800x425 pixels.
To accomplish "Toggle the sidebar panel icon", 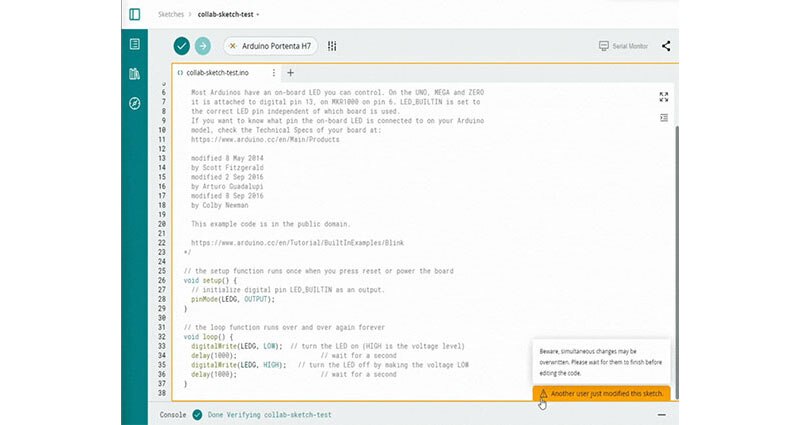I will 135,14.
